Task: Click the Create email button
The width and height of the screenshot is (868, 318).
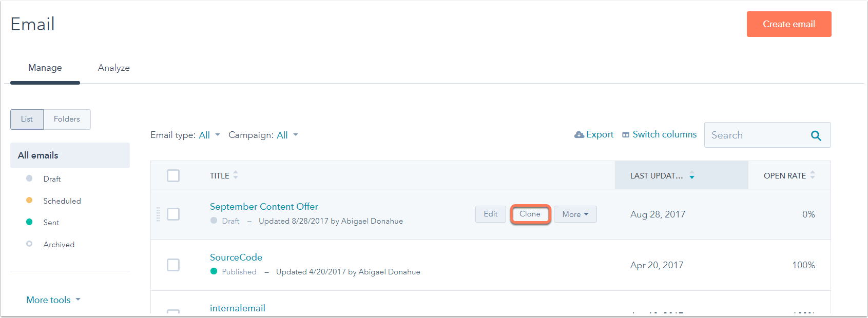Action: 789,24
